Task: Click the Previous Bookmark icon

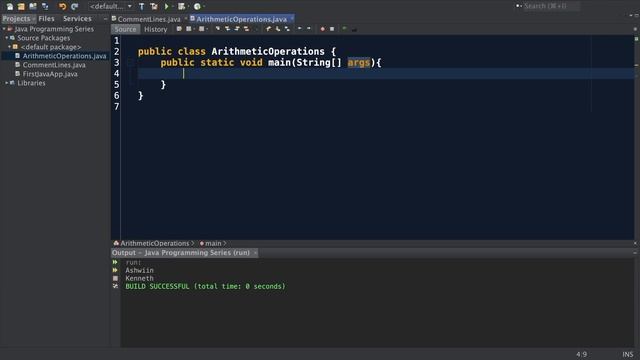Action: click(x=268, y=29)
